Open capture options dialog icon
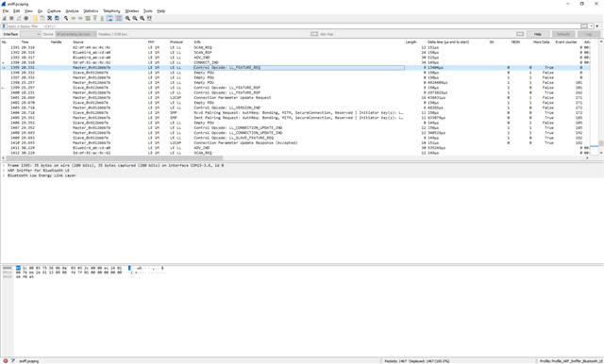Viewport: 604px width, 364px height. click(26, 18)
